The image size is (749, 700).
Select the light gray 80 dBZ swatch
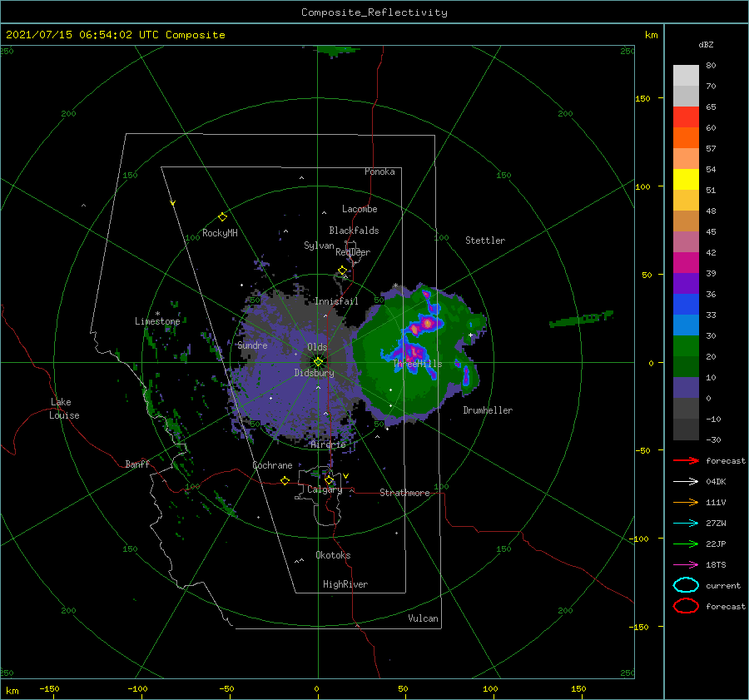(686, 76)
